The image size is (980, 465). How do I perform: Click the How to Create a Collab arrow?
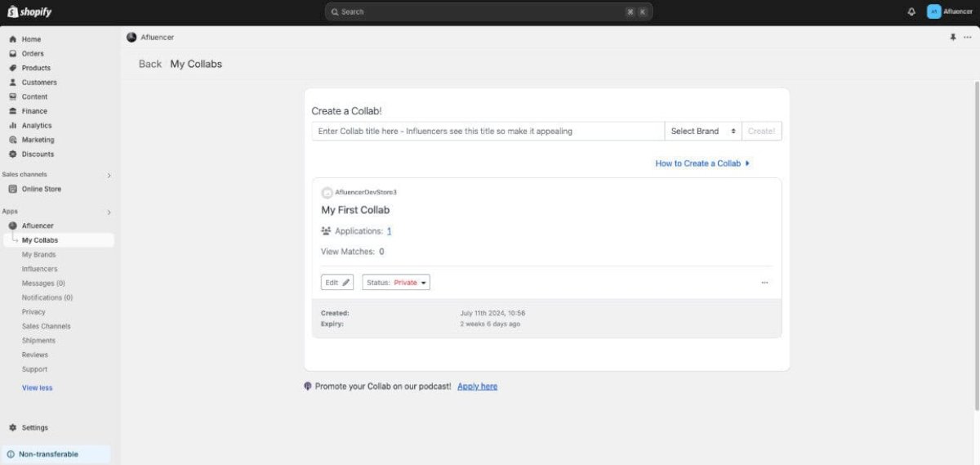pyautogui.click(x=747, y=163)
